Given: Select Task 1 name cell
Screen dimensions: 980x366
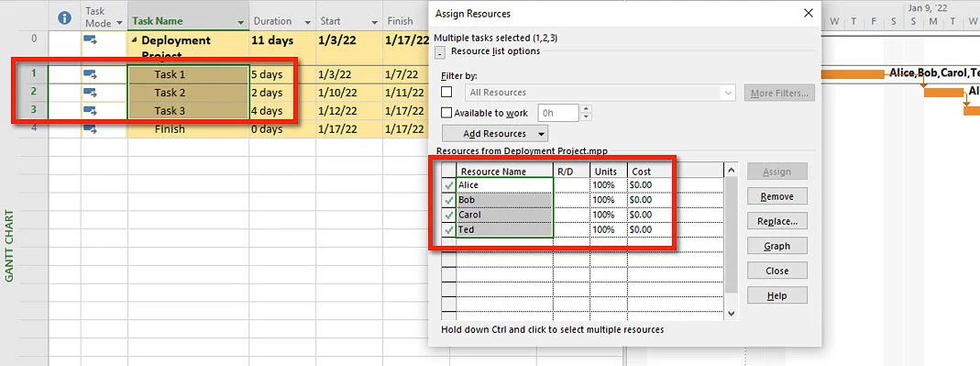Looking at the screenshot, I should [x=188, y=74].
